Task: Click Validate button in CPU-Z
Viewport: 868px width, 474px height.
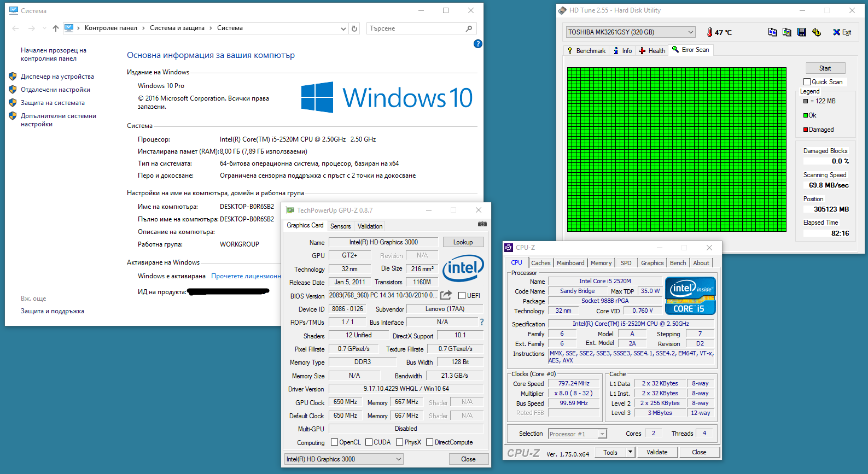Action: pos(657,452)
